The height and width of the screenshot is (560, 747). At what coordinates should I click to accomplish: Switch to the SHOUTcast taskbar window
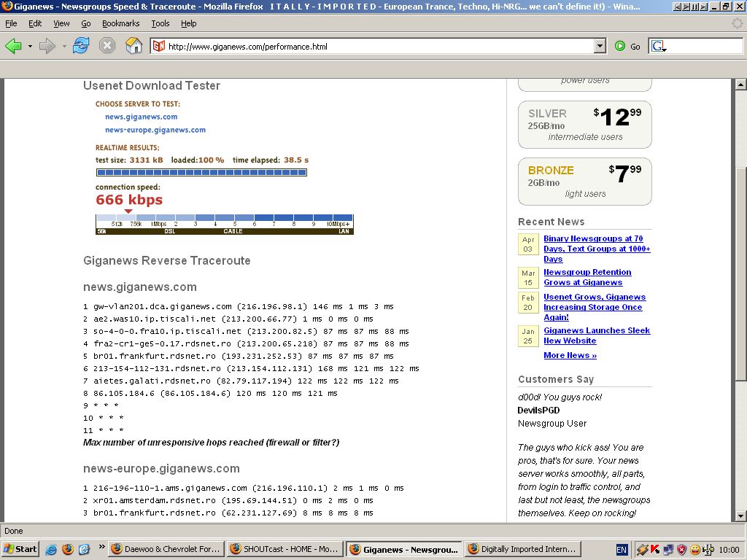[283, 549]
